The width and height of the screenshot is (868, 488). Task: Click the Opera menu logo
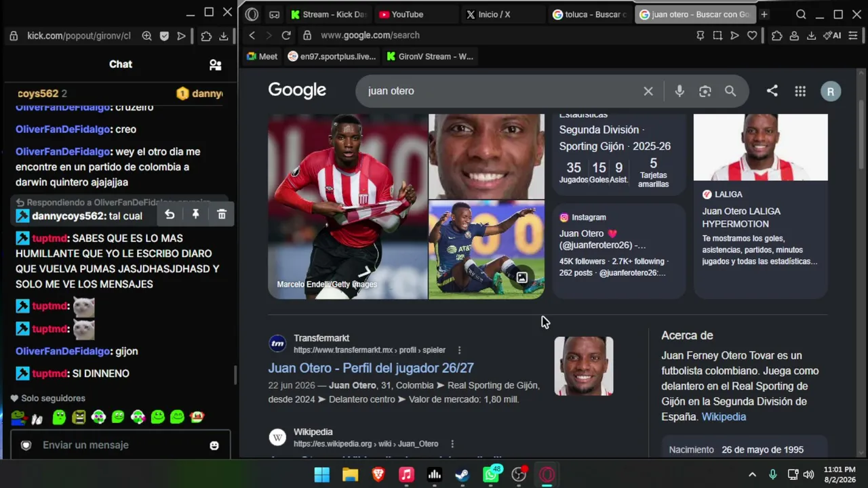(x=252, y=14)
